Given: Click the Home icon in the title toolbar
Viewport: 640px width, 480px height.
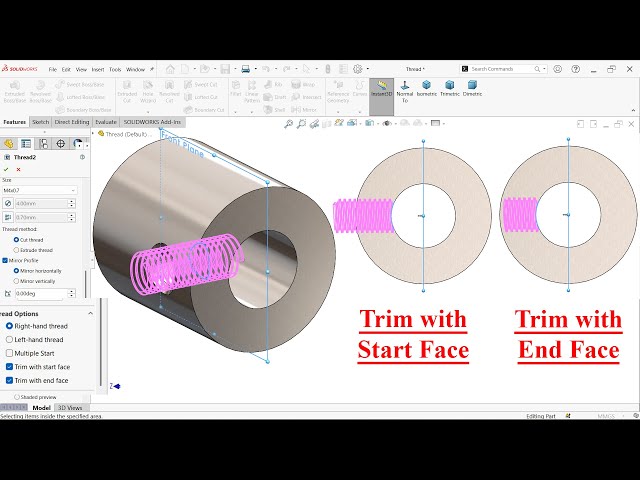Looking at the screenshot, I should point(170,69).
